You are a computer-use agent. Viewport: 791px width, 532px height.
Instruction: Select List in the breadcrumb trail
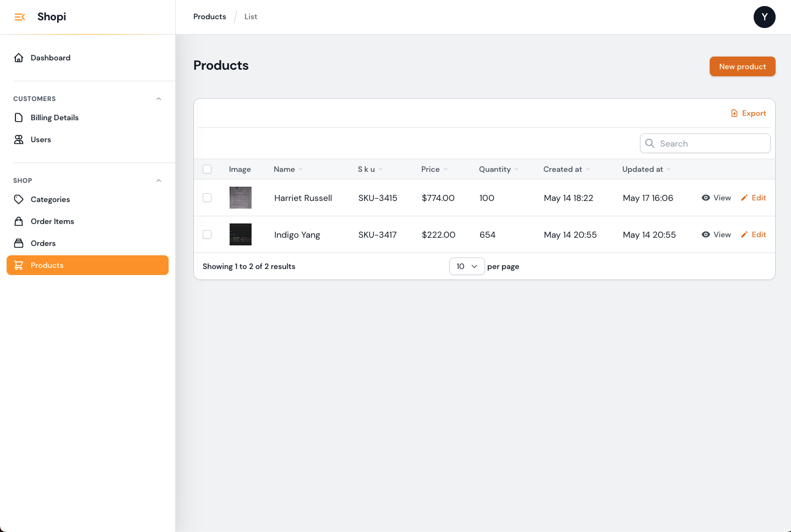point(250,16)
